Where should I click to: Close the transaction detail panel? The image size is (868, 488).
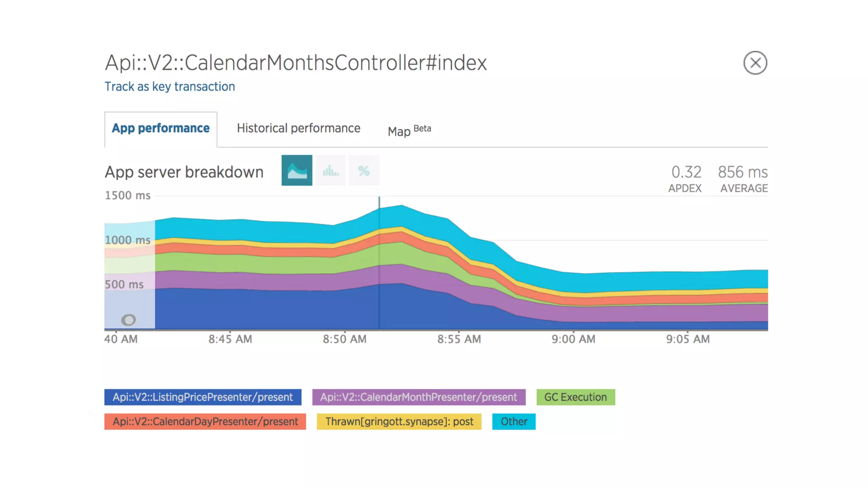click(x=755, y=63)
